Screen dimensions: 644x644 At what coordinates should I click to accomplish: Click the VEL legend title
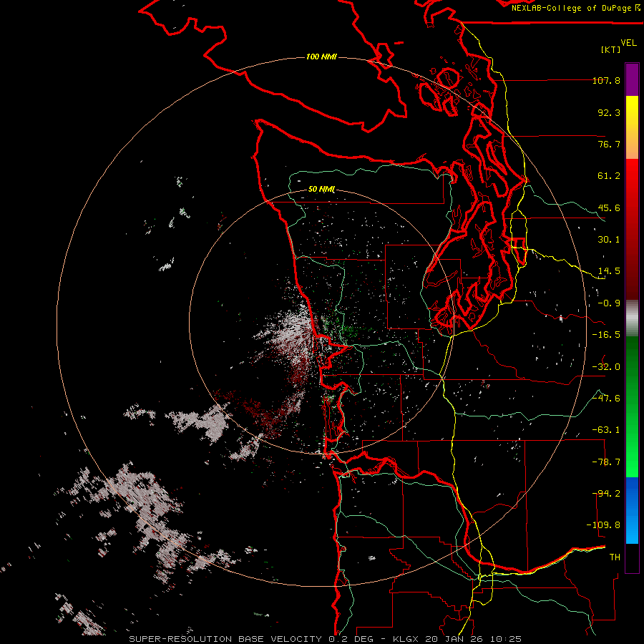point(629,43)
